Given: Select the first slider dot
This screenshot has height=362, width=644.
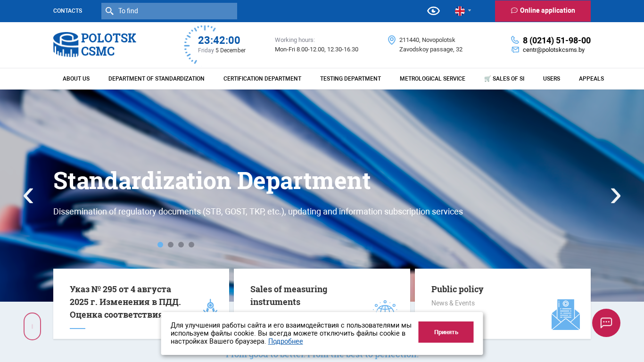Looking at the screenshot, I should point(160,245).
